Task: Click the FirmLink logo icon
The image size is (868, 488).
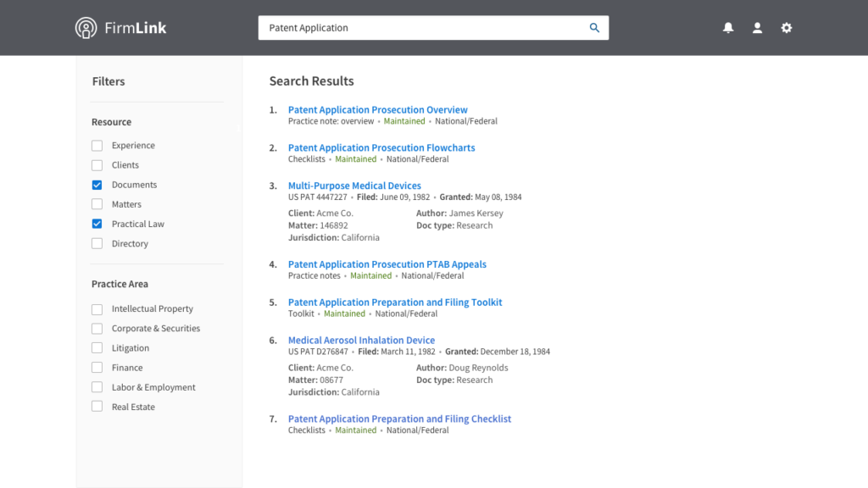Action: tap(86, 28)
